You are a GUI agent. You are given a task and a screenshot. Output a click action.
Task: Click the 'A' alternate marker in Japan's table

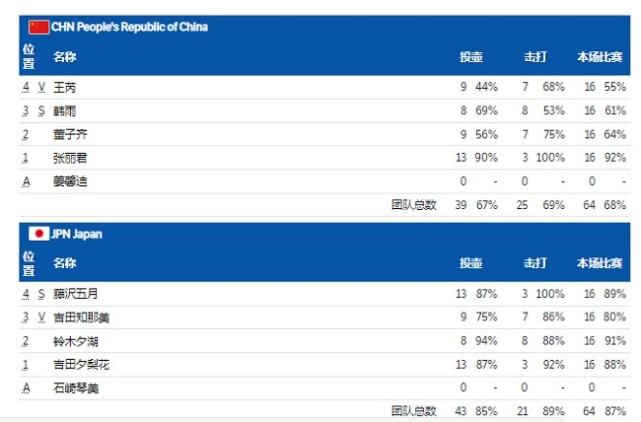point(26,388)
